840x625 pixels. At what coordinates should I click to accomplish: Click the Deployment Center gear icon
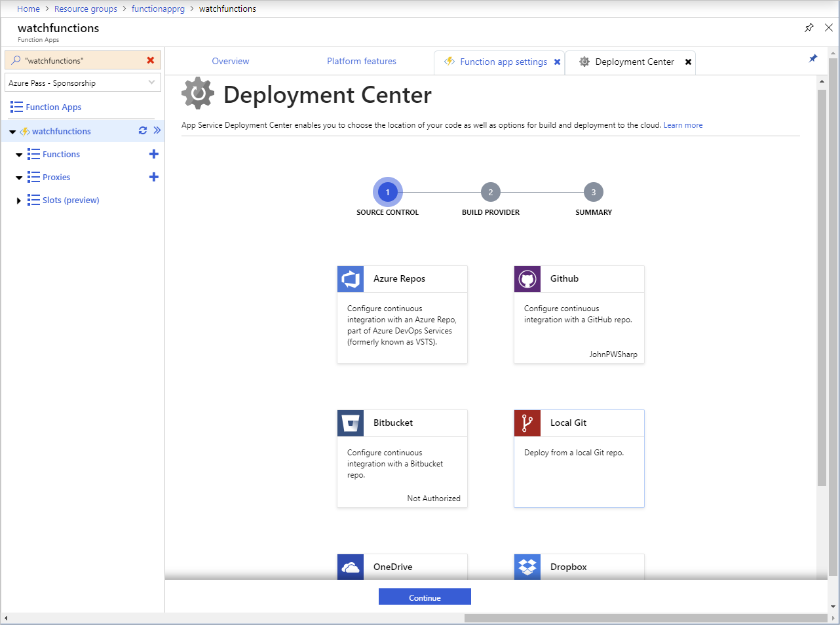coord(198,93)
